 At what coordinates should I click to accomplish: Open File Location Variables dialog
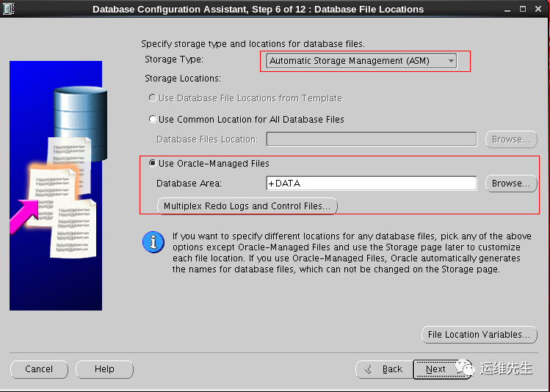coord(480,335)
